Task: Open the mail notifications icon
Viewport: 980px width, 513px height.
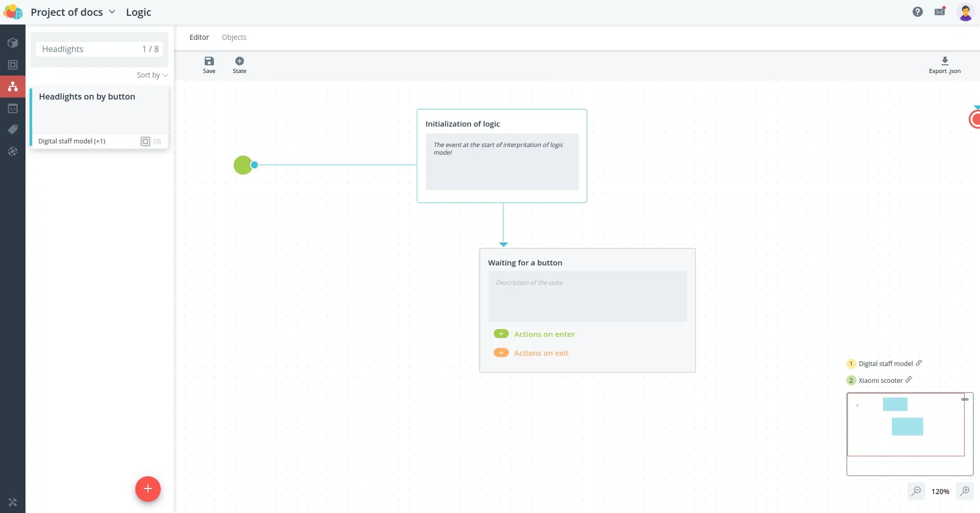Action: point(940,12)
